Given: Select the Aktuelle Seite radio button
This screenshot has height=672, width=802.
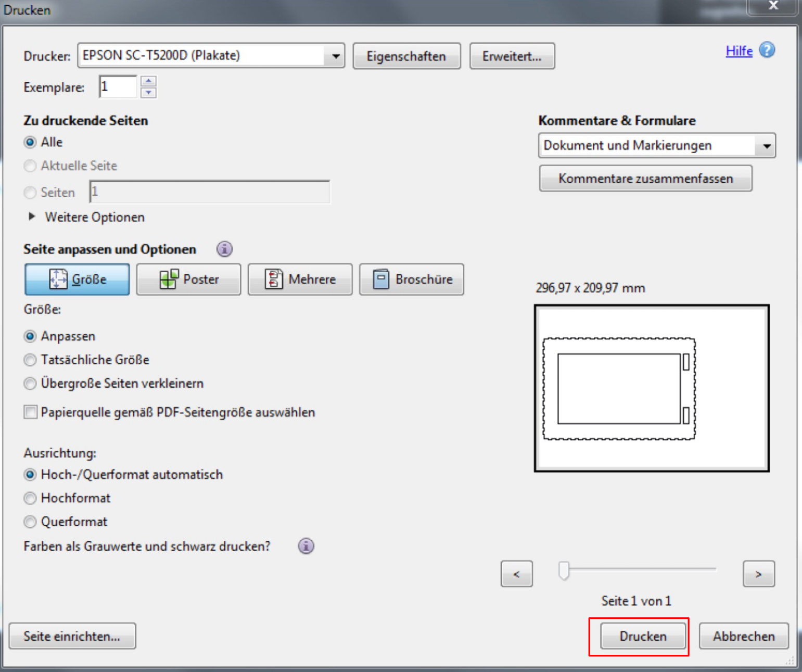Looking at the screenshot, I should click(x=30, y=166).
